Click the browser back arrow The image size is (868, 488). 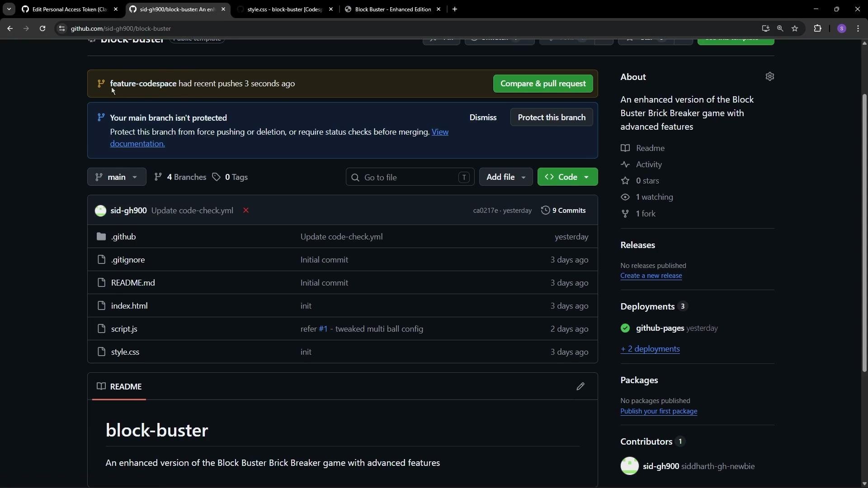[10, 28]
